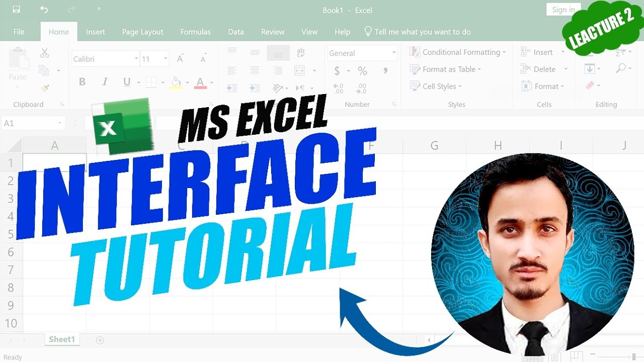Screen dimensions: 644x362
Task: Click the Copy icon in Clipboard group
Action: tap(44, 70)
